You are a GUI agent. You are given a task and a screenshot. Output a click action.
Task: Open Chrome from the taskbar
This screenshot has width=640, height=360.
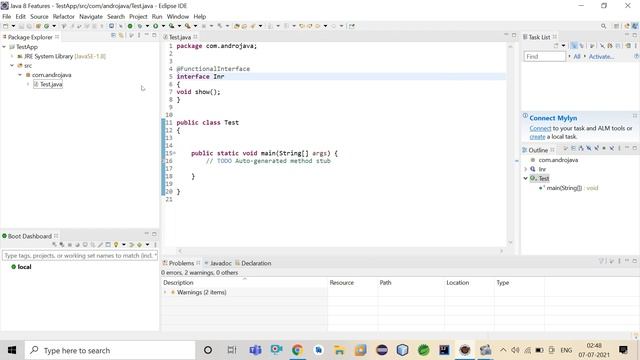(298, 350)
